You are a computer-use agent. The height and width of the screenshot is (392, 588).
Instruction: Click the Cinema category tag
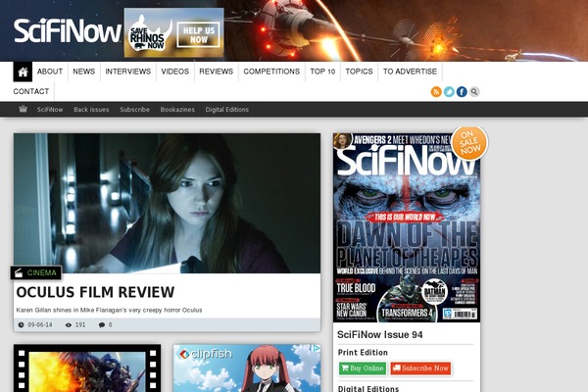[x=36, y=272]
